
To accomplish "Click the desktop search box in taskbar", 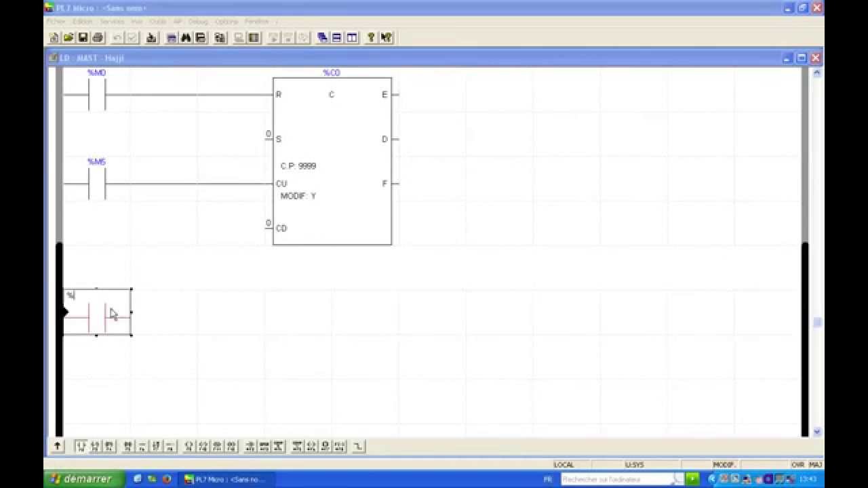I will [x=622, y=479].
